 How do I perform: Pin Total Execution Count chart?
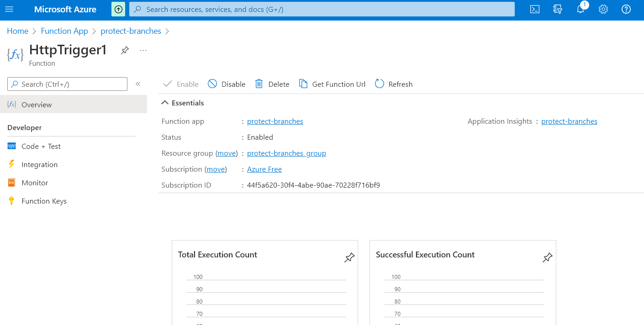pyautogui.click(x=349, y=258)
